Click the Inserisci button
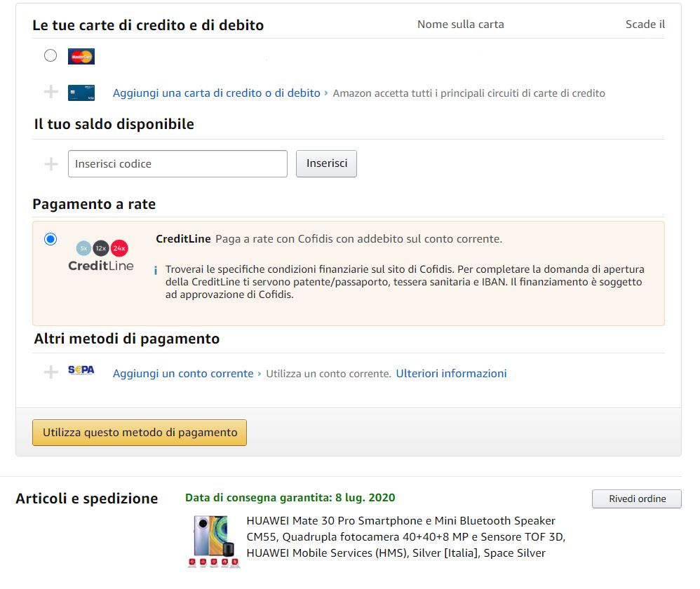The image size is (700, 589). tap(326, 164)
